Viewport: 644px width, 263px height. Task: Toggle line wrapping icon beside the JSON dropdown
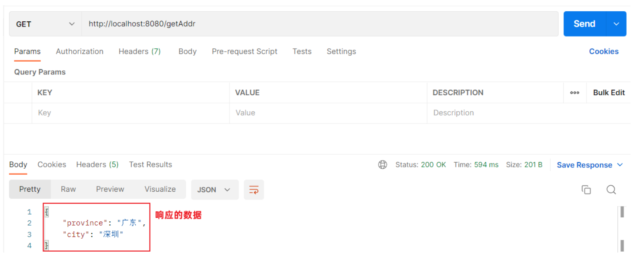[254, 190]
